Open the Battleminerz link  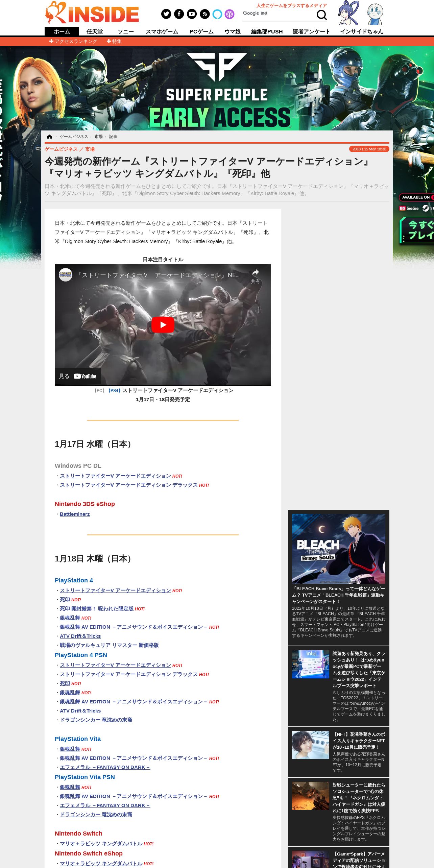click(x=75, y=514)
